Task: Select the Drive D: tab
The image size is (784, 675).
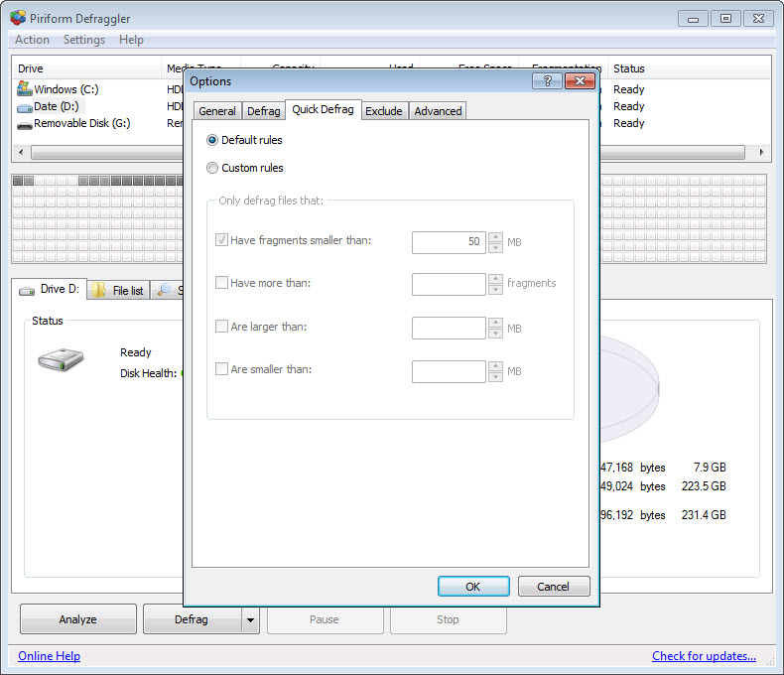Action: coord(49,290)
